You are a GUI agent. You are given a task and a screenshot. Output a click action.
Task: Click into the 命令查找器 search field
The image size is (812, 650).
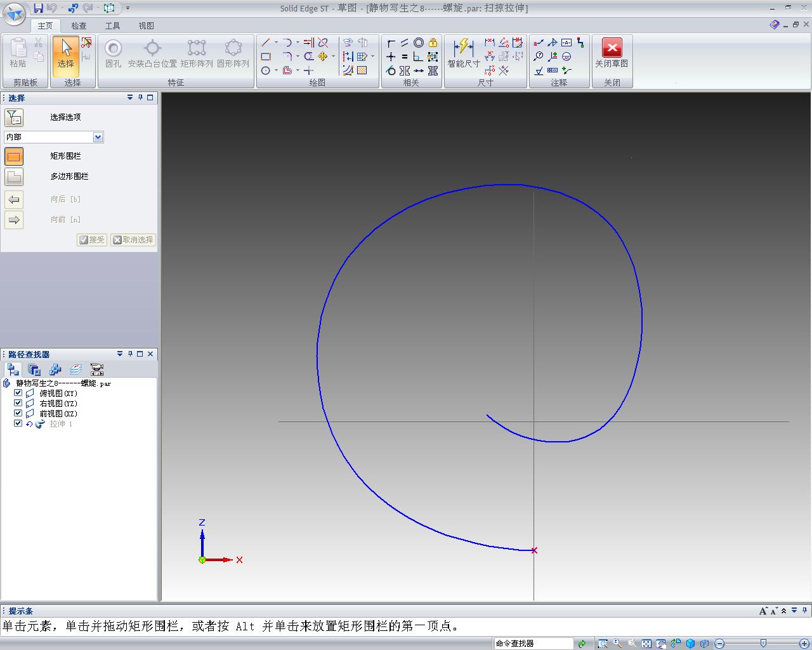click(533, 644)
